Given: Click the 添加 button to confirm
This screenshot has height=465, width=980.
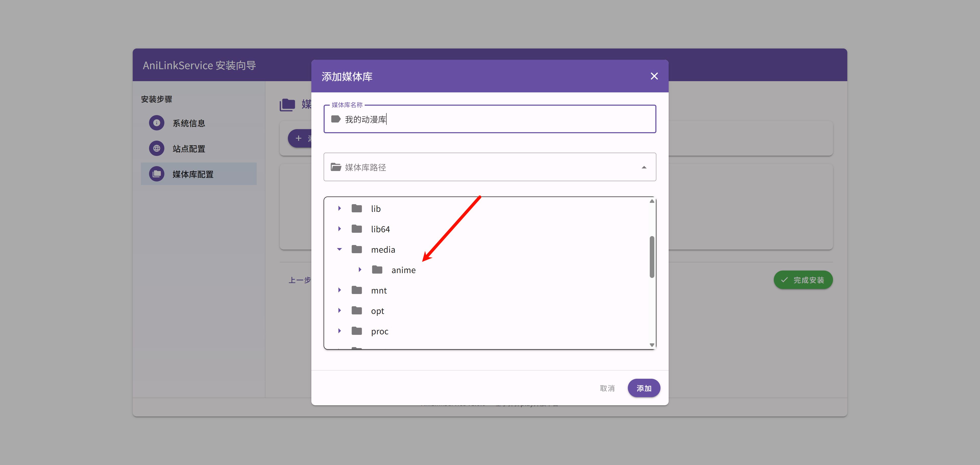Looking at the screenshot, I should point(644,388).
